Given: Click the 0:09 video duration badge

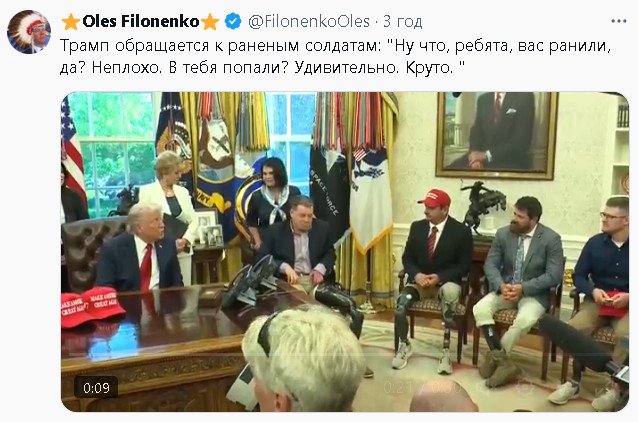Looking at the screenshot, I should pos(96,387).
